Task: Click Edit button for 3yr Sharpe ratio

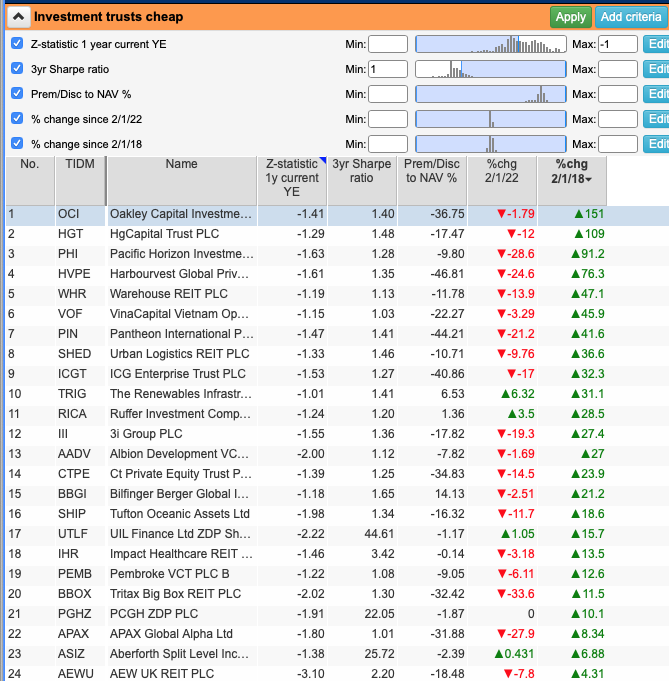Action: [x=656, y=69]
